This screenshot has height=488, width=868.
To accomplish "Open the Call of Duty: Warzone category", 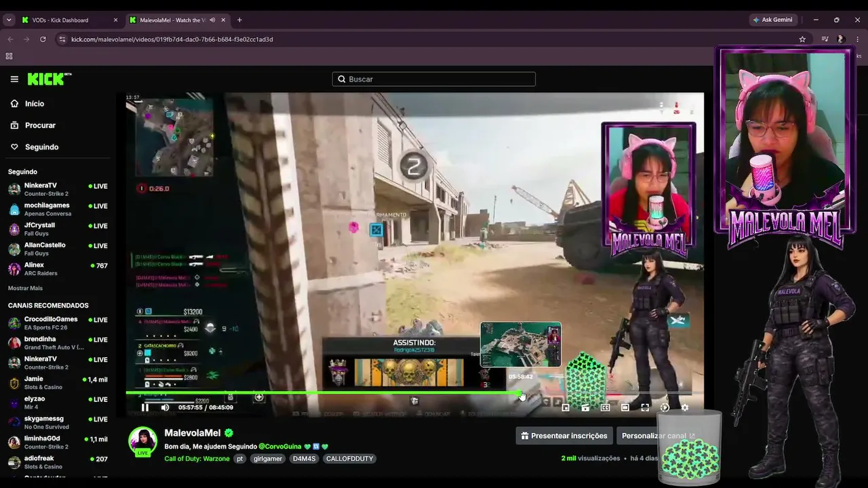I will click(197, 459).
